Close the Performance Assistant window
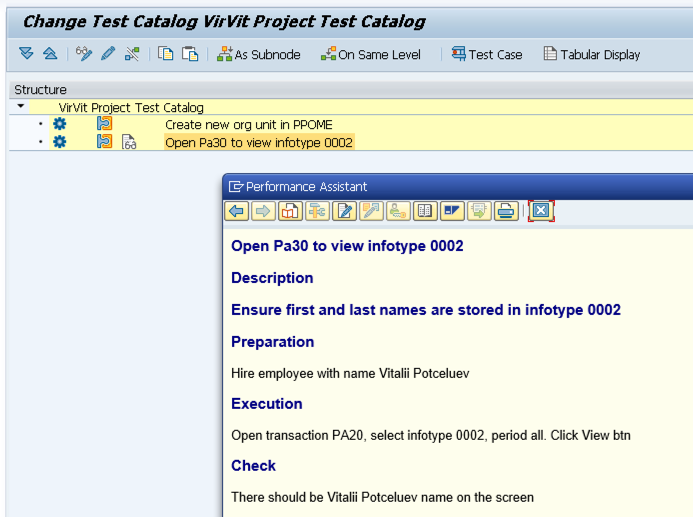The width and height of the screenshot is (693, 517). [541, 211]
